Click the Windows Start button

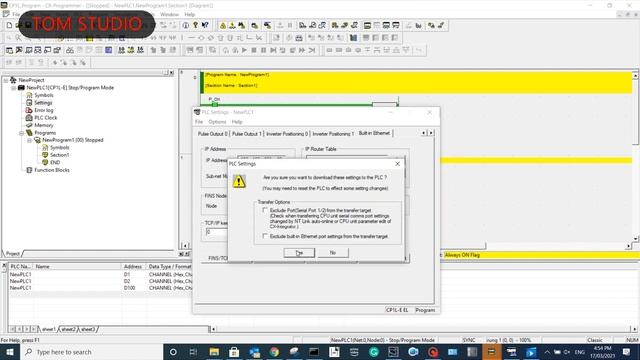pos(10,352)
